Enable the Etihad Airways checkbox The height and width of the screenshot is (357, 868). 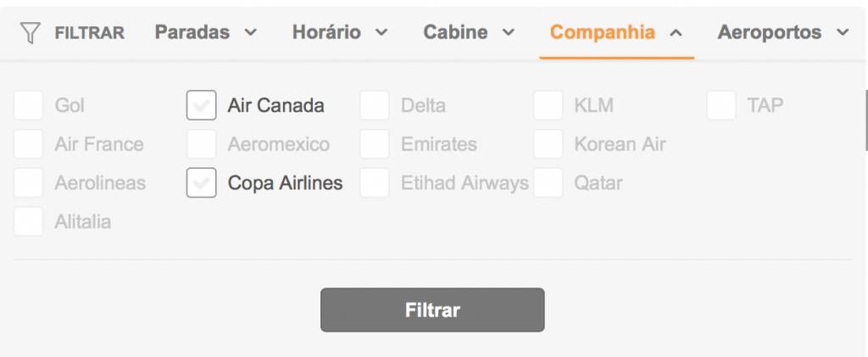click(375, 182)
